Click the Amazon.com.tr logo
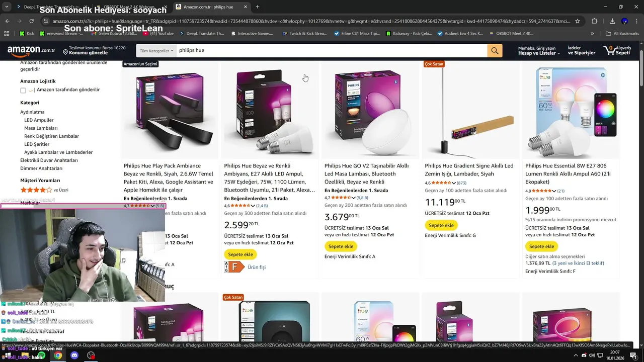The height and width of the screenshot is (362, 644). (x=31, y=50)
